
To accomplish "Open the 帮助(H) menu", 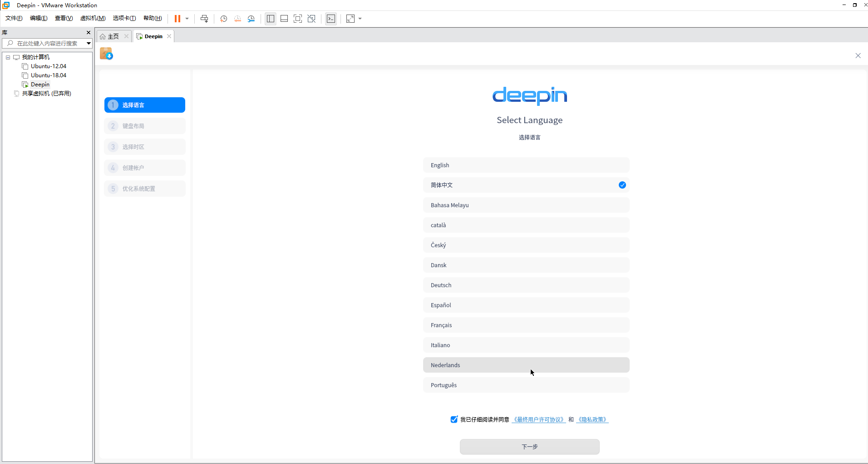I will (153, 18).
